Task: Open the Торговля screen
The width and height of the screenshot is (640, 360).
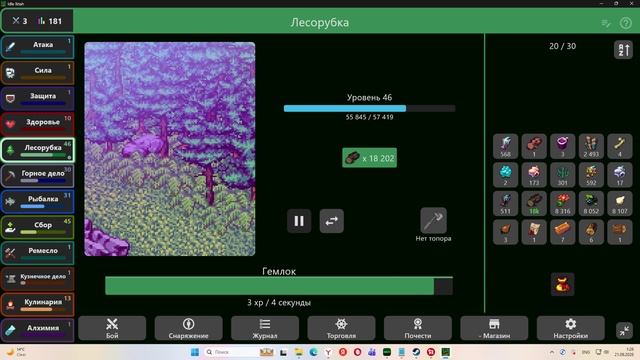Action: tap(341, 328)
